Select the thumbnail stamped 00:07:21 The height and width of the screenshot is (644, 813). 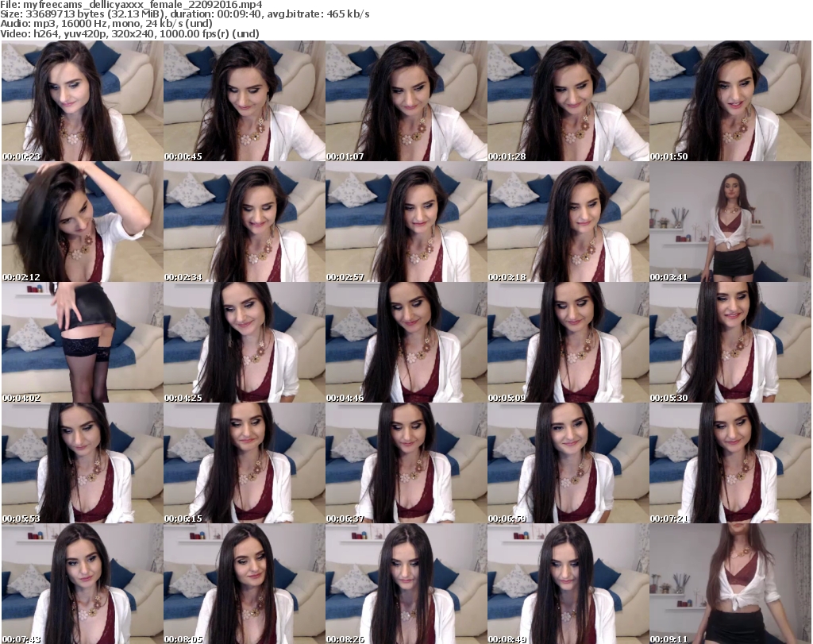click(730, 463)
